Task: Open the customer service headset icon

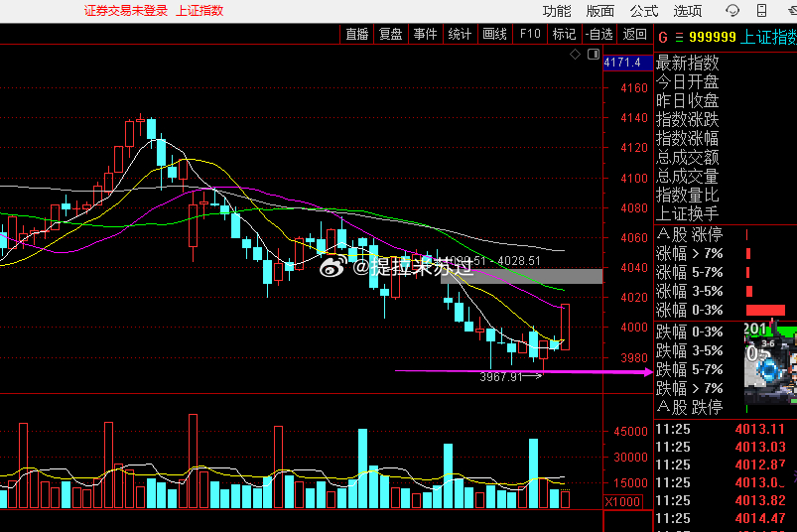Action: (x=731, y=10)
